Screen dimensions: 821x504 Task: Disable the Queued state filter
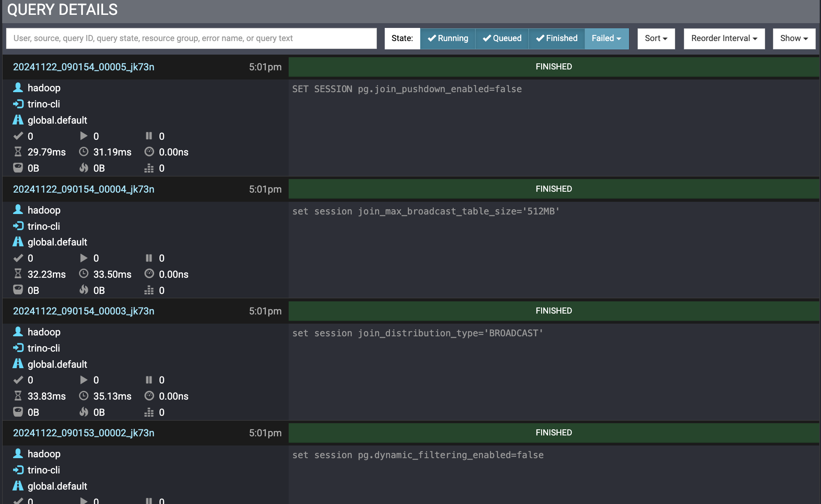coord(502,38)
